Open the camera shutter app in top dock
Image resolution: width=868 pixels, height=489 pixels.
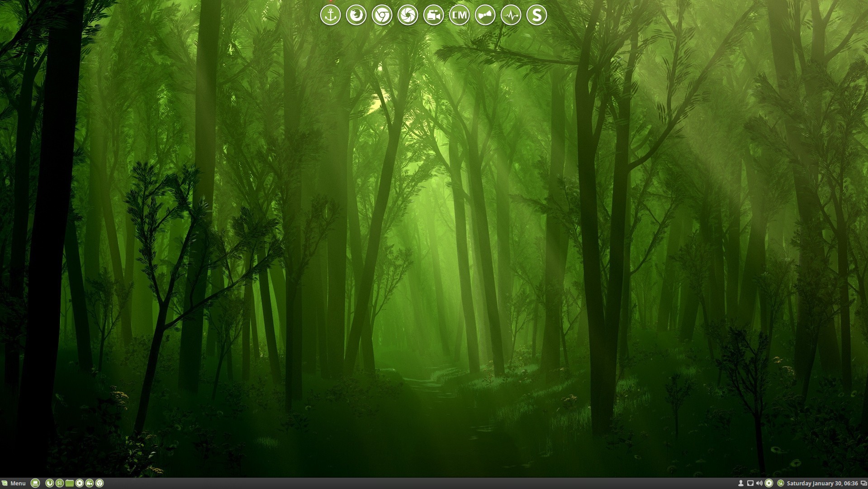coord(408,15)
